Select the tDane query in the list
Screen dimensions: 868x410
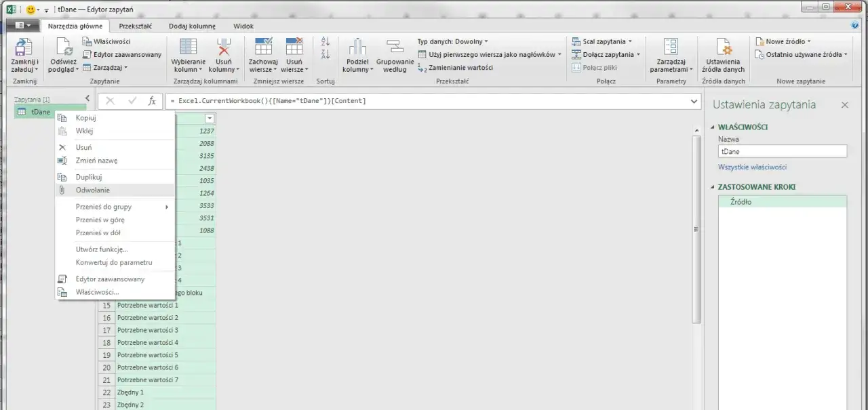pyautogui.click(x=50, y=112)
